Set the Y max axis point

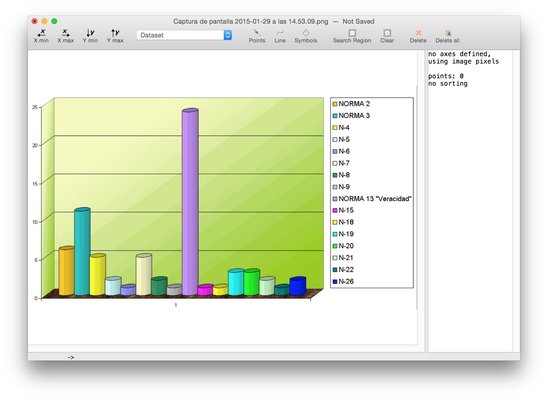[115, 36]
